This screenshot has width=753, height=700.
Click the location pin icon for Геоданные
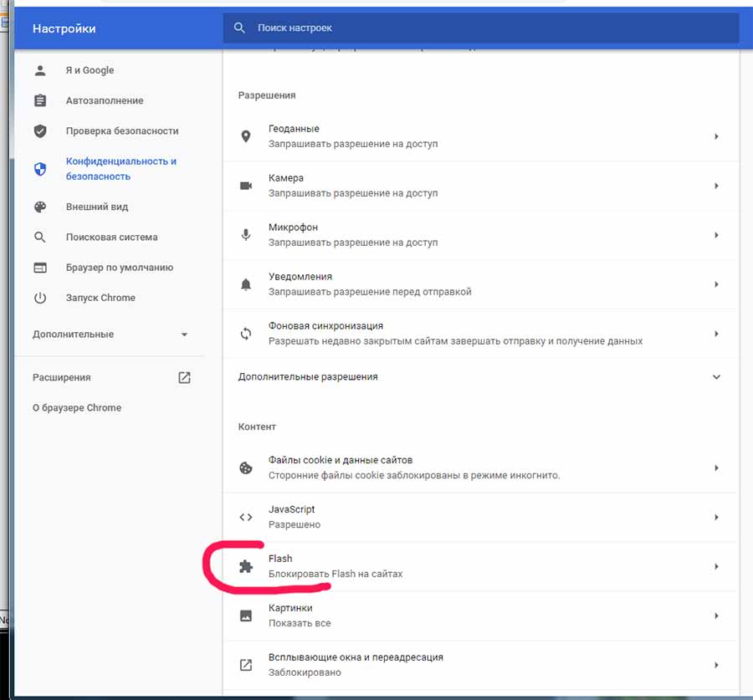pyautogui.click(x=246, y=136)
